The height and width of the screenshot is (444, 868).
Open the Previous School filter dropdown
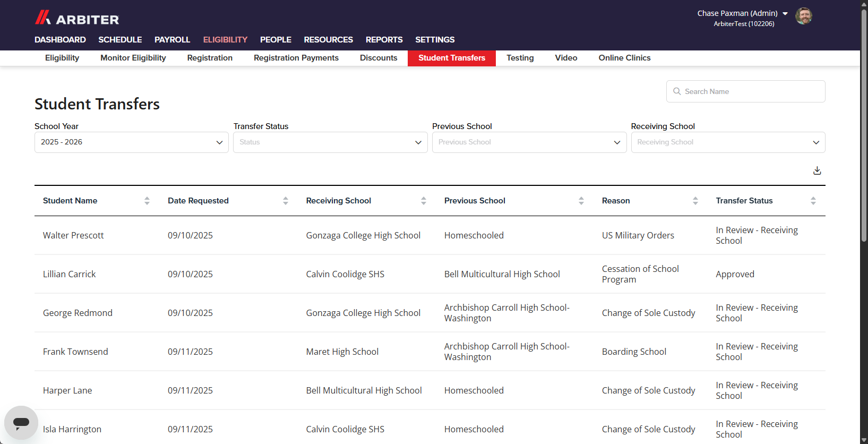529,142
